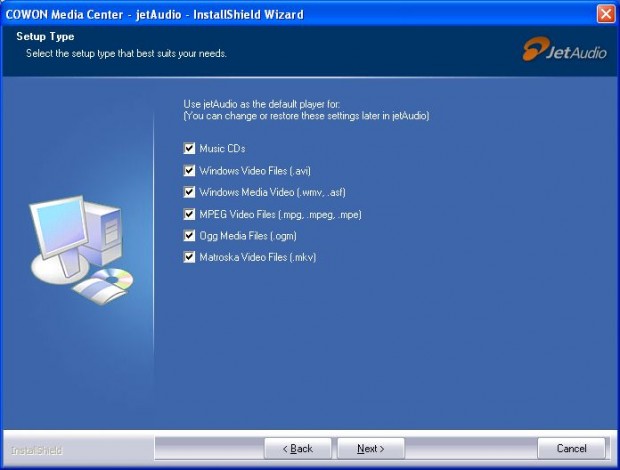The height and width of the screenshot is (470, 620).
Task: Toggle Ogg Media Files (.ogm) checkbox
Action: click(x=189, y=236)
